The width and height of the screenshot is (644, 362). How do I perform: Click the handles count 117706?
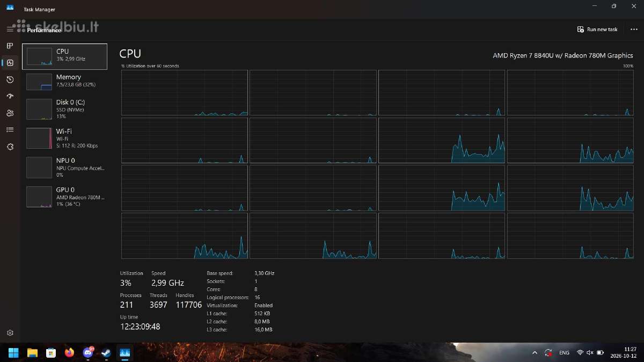coord(189,305)
